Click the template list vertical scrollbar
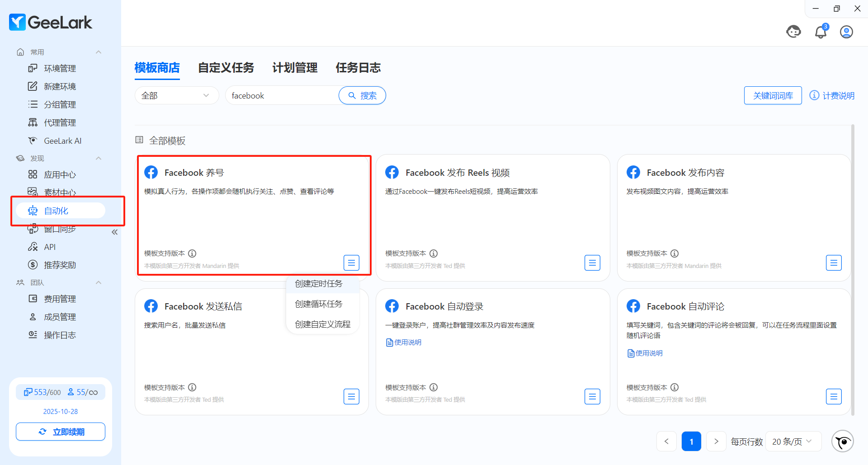Screen dimensions: 868x465 [x=853, y=270]
